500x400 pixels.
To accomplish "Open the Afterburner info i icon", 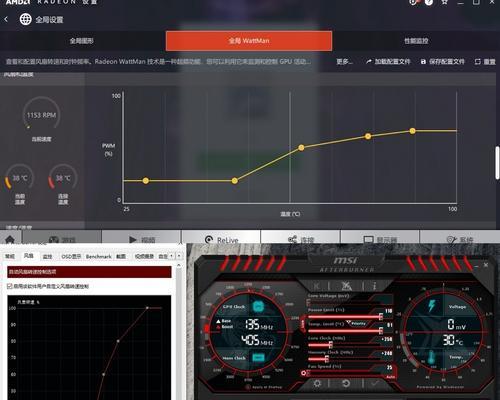I will pos(374,286).
